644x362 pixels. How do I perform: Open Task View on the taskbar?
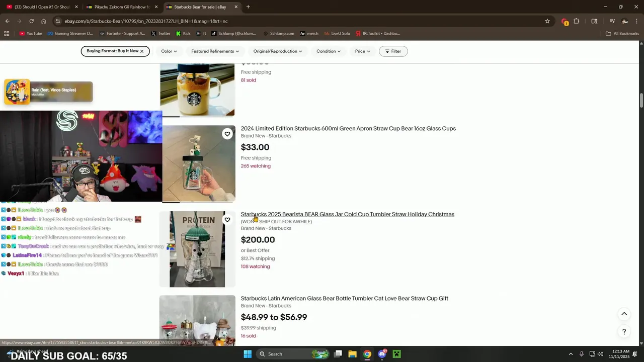tap(338, 354)
